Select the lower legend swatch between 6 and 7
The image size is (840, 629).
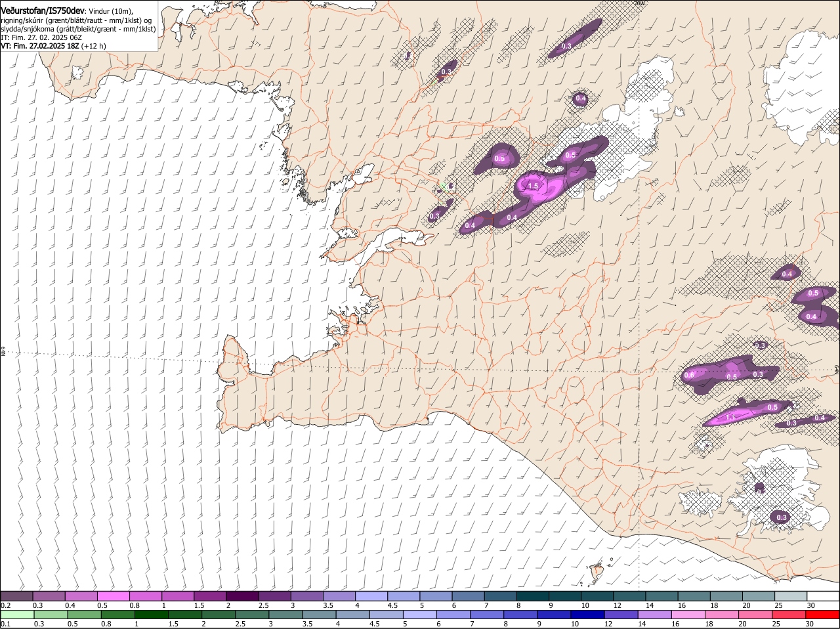click(x=454, y=615)
